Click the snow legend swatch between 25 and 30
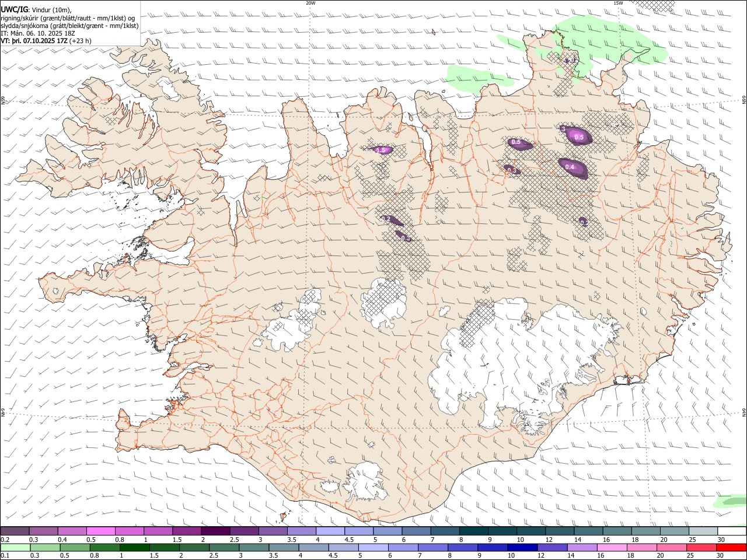The image size is (747, 560). click(704, 531)
